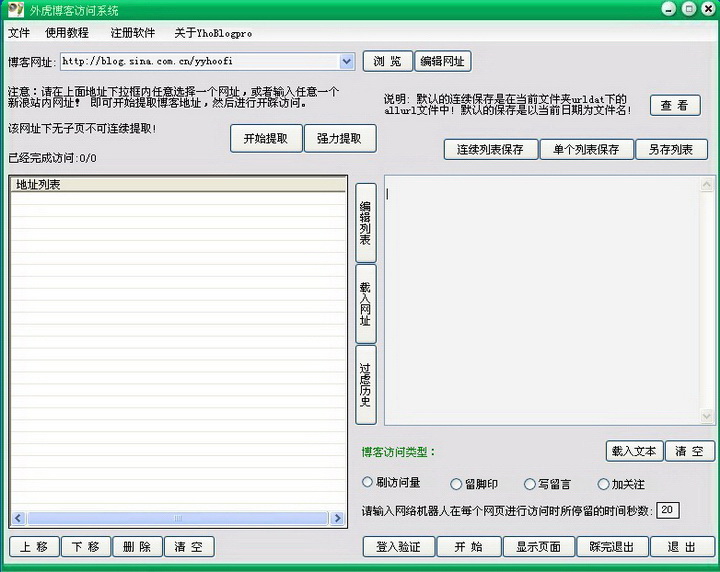The image size is (720, 572).
Task: Click the 另存列表 button
Action: tap(671, 150)
